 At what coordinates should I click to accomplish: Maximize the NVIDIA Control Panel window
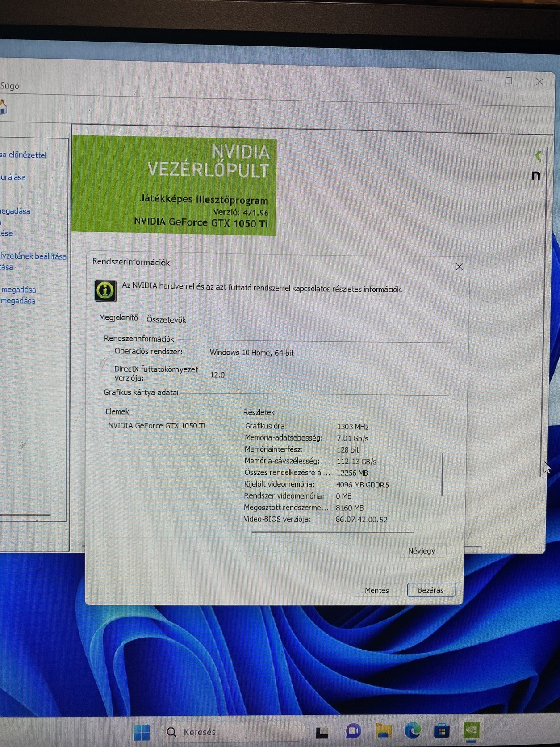click(x=509, y=81)
